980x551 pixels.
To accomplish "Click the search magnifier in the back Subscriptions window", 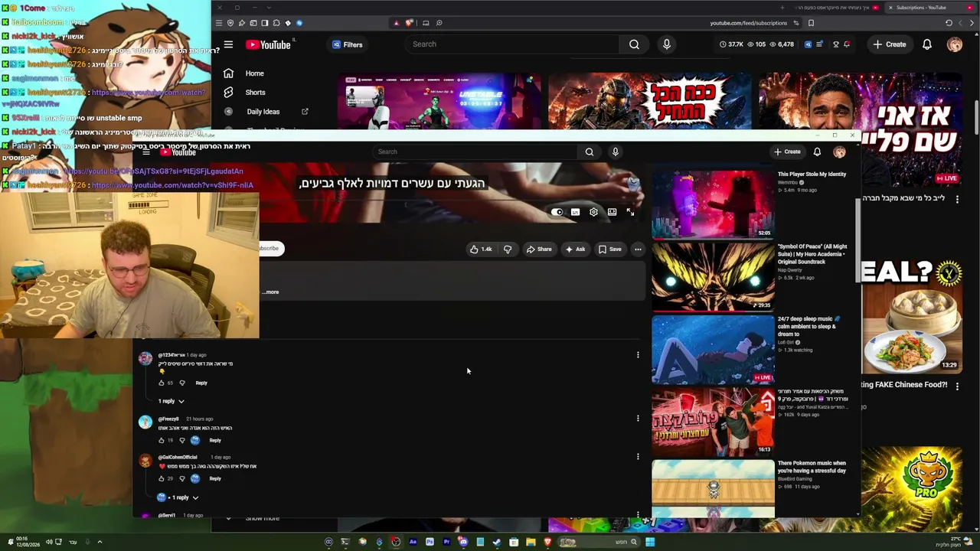I will point(634,44).
